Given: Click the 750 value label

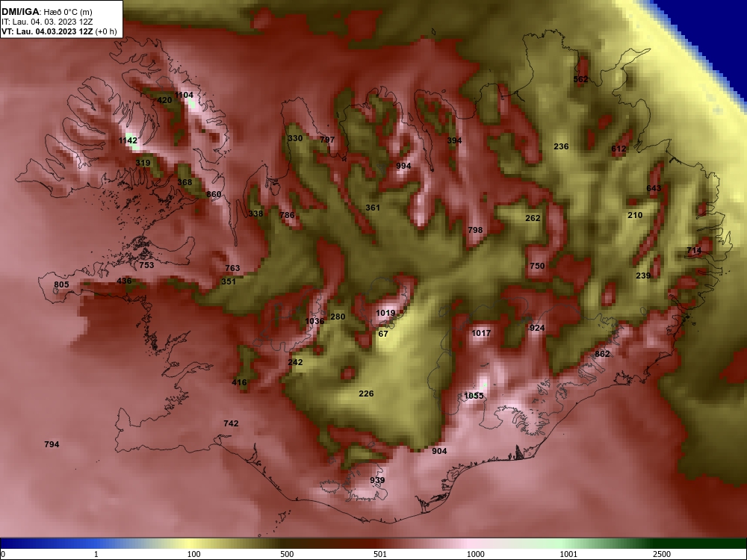Looking at the screenshot, I should [x=537, y=266].
